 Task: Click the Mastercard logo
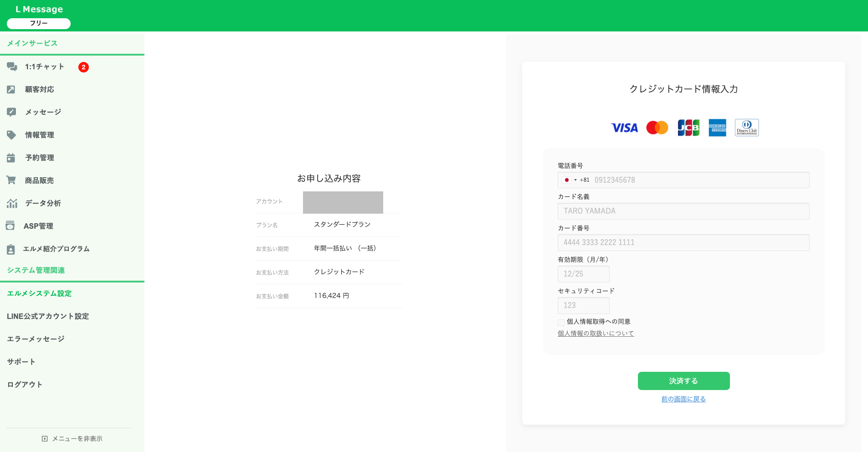[657, 128]
